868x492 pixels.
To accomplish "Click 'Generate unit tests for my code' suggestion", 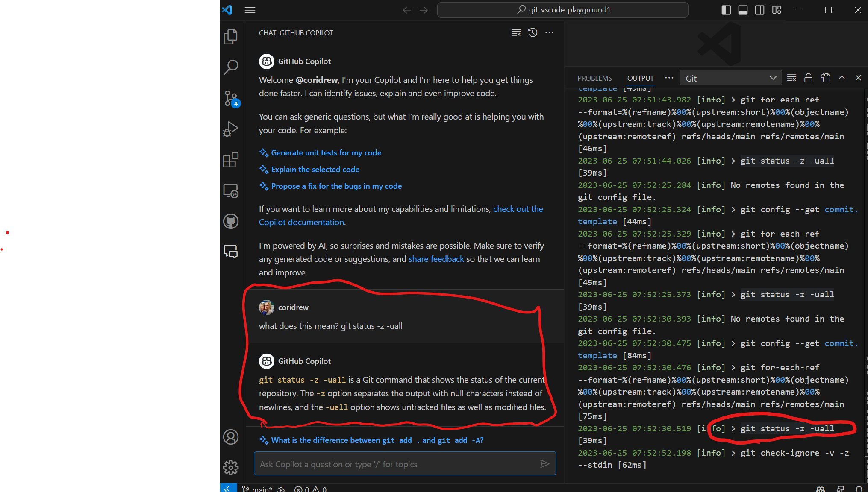I will pos(326,153).
